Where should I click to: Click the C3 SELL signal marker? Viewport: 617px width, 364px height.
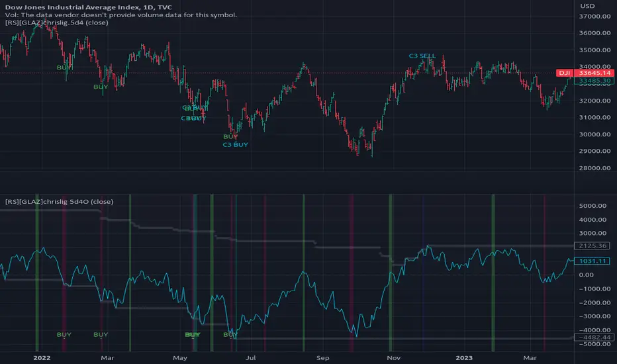pos(422,56)
